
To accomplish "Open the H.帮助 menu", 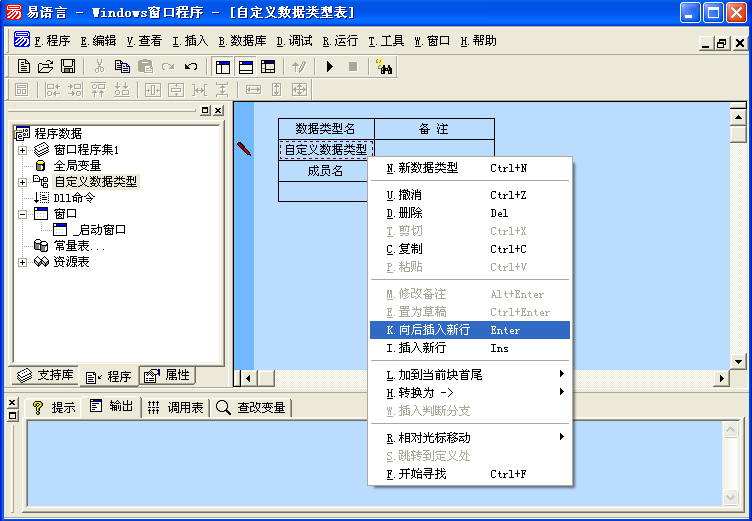I will pyautogui.click(x=478, y=41).
